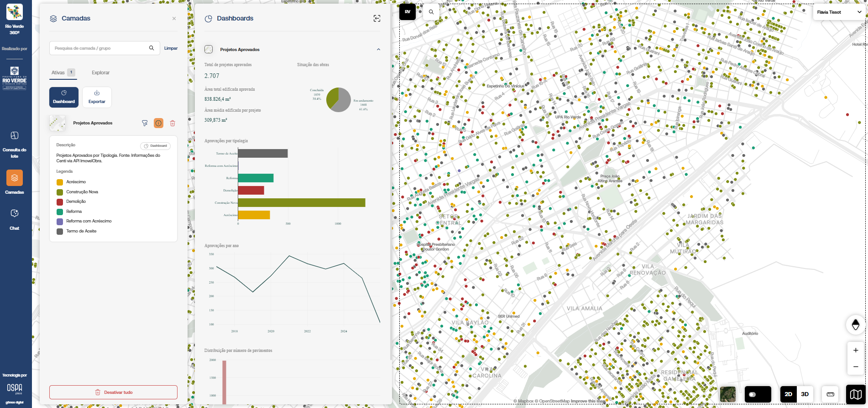This screenshot has width=868, height=408.
Task: Open the Chat assistant icon
Action: pos(15,213)
